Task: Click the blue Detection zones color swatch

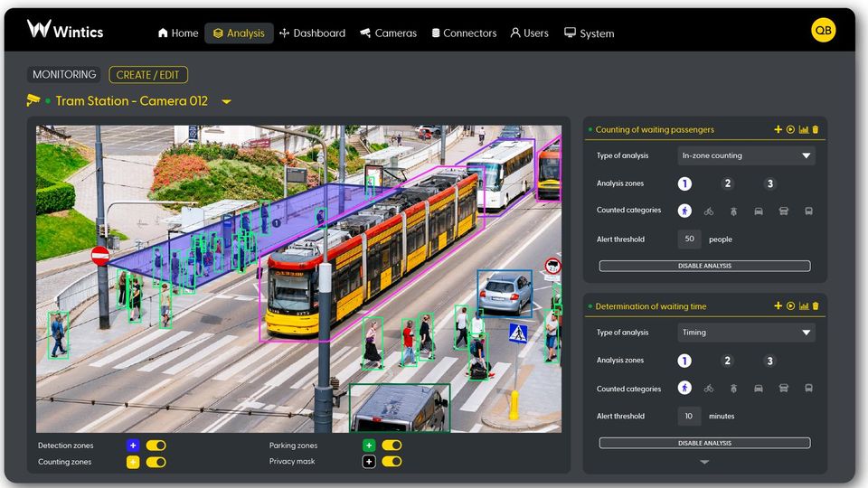Action: coord(133,446)
